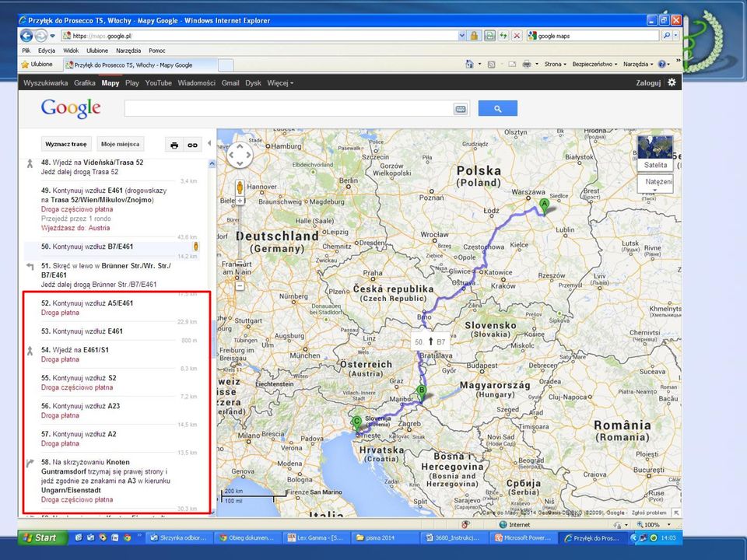Open the Narzędzia menu in the menu bar
Image resolution: width=747 pixels, height=560 pixels.
128,51
